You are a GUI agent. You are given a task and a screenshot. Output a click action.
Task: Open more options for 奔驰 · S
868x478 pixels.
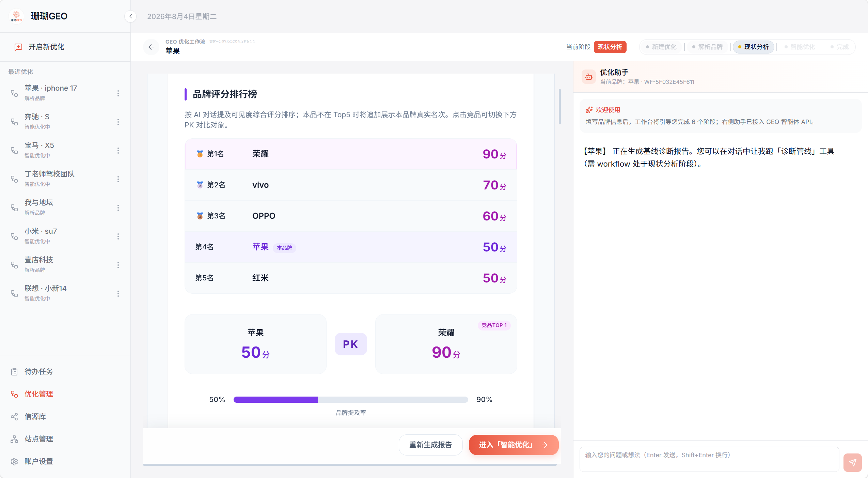point(118,122)
